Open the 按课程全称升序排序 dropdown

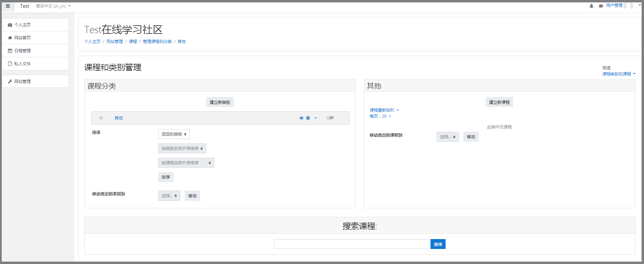pos(186,163)
